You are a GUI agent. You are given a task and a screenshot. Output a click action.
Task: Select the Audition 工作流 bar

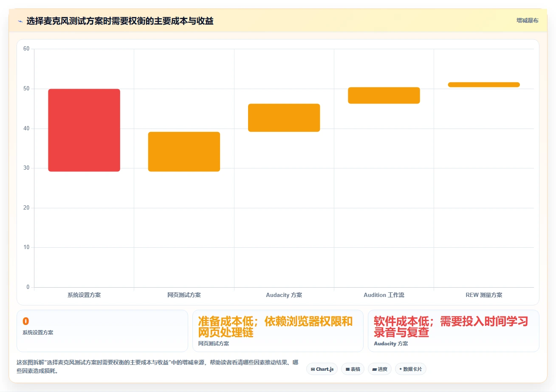coord(384,95)
